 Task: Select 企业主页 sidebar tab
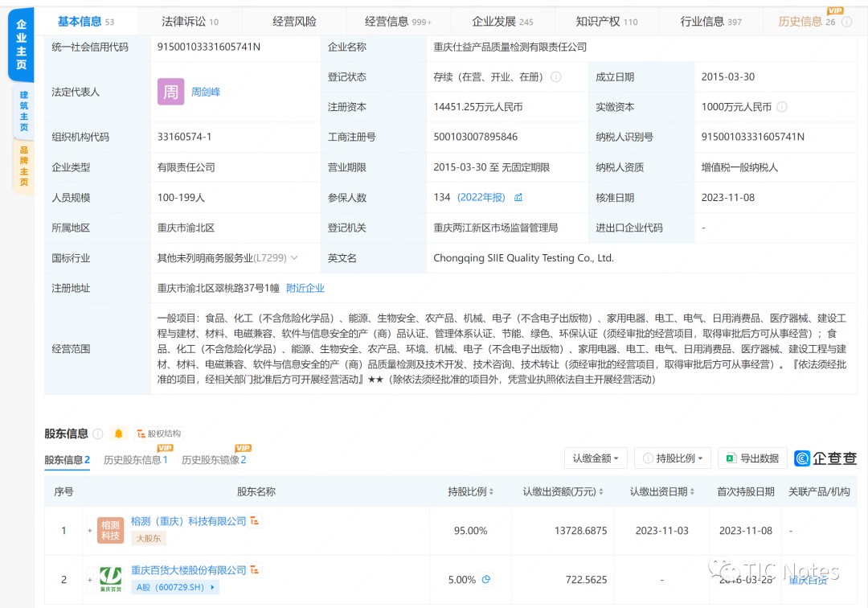(x=22, y=45)
